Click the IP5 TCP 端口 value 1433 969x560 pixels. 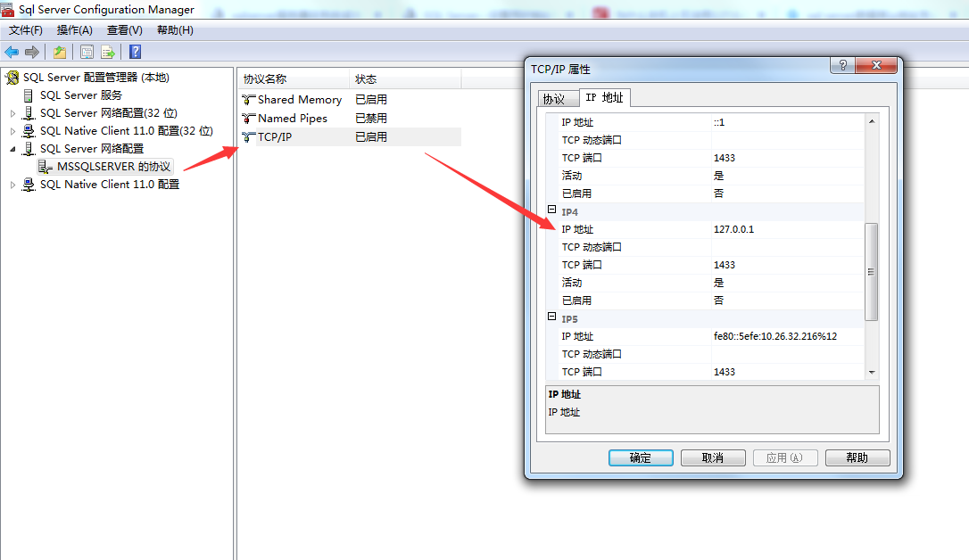[x=725, y=372]
